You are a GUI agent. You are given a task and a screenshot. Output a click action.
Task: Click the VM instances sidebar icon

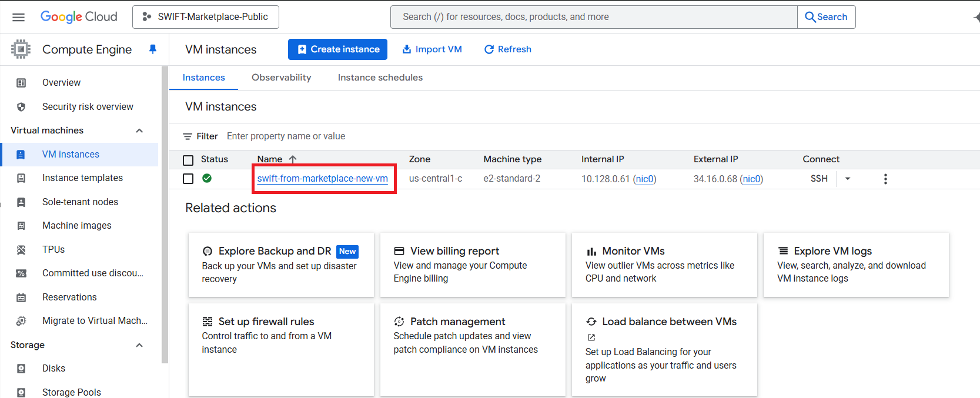[21, 155]
